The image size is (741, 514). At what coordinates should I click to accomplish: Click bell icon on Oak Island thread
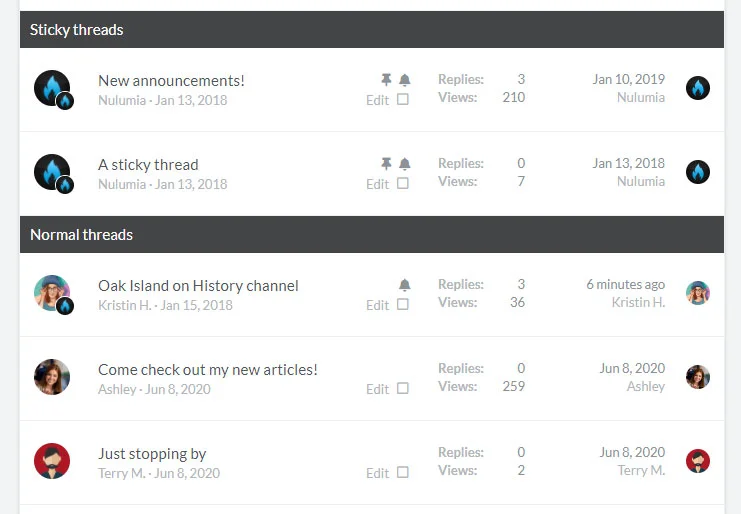(x=405, y=285)
